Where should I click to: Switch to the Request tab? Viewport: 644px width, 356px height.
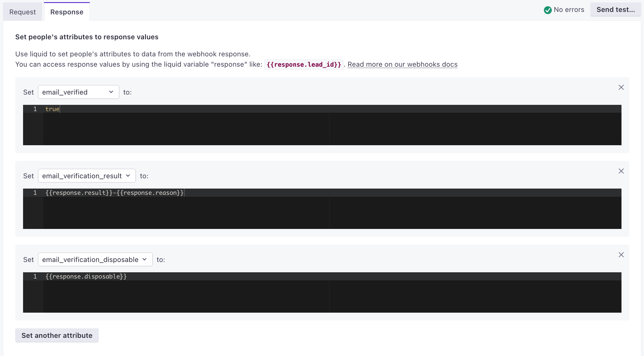(23, 12)
